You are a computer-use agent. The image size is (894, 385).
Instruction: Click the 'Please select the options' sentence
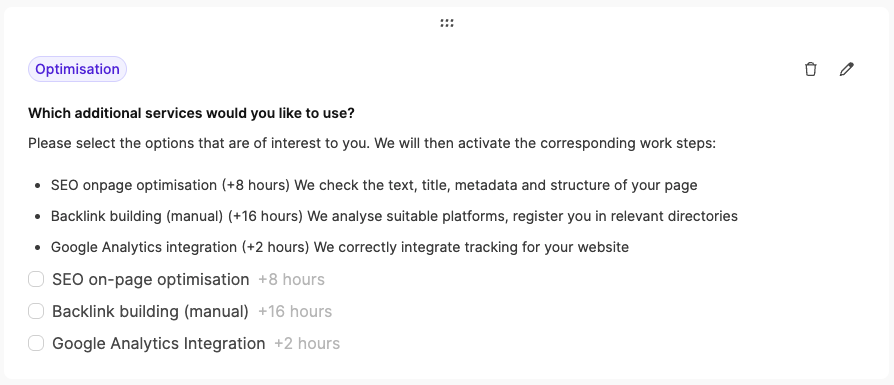(197, 143)
